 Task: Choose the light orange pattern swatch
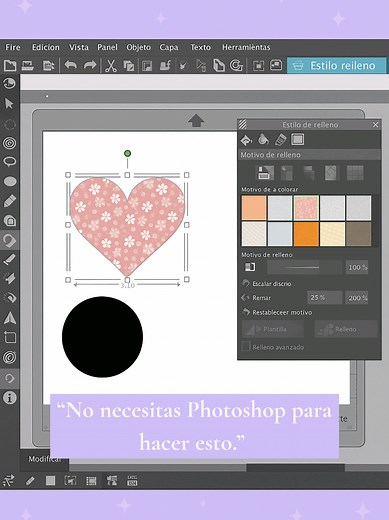pos(254,208)
